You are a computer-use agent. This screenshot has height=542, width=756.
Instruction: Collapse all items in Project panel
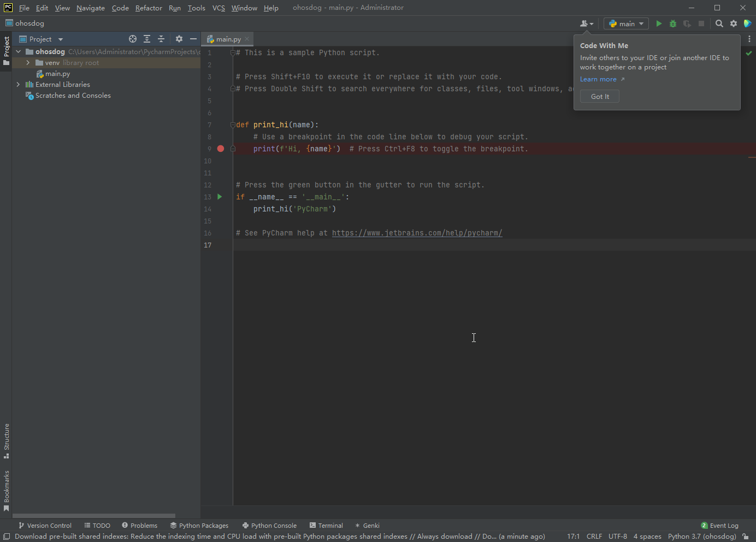click(x=161, y=39)
